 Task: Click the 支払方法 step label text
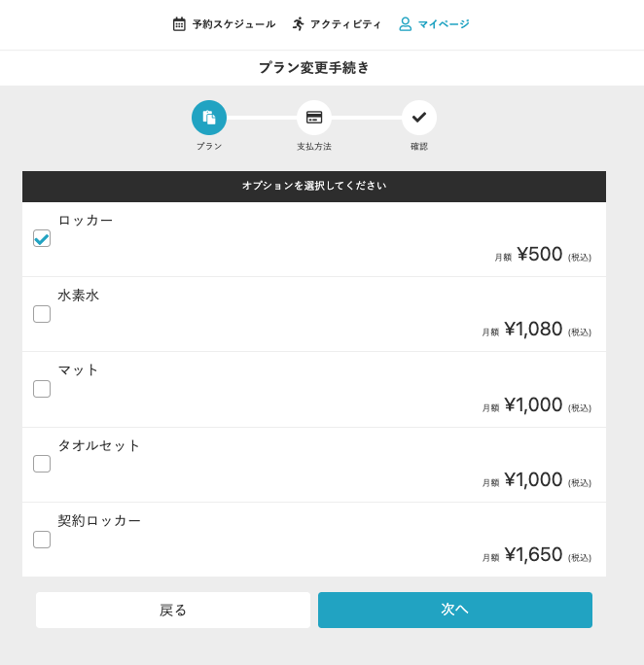click(314, 147)
